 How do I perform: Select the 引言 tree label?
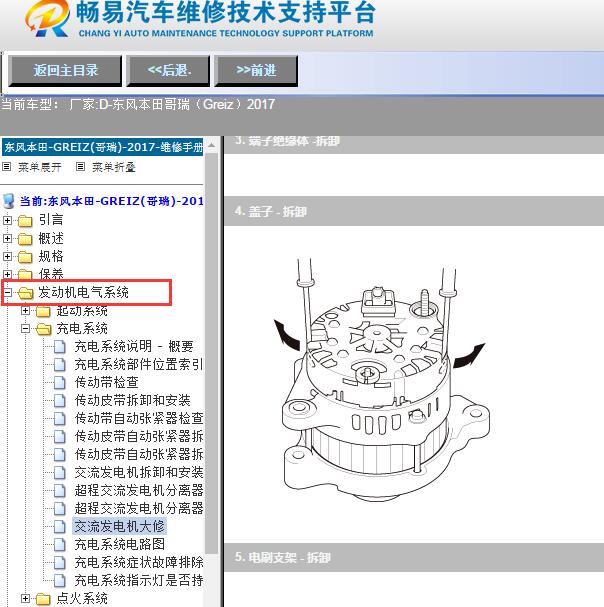point(51,220)
